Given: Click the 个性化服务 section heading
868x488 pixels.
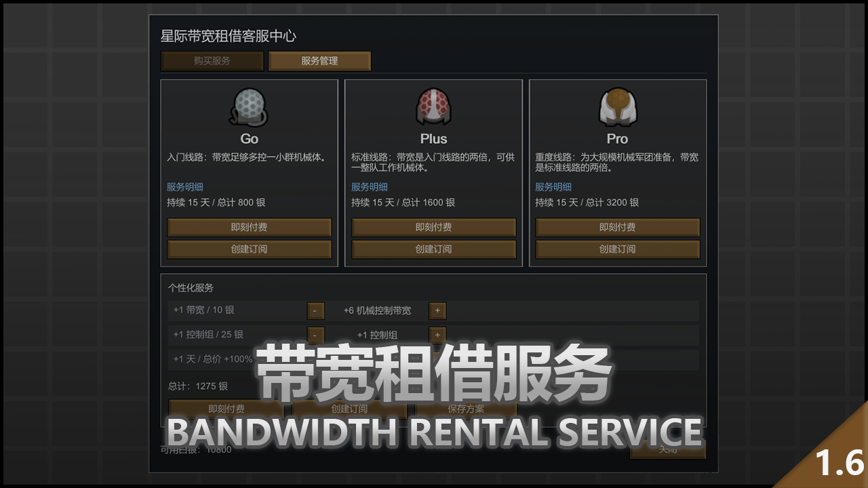Looking at the screenshot, I should 191,288.
